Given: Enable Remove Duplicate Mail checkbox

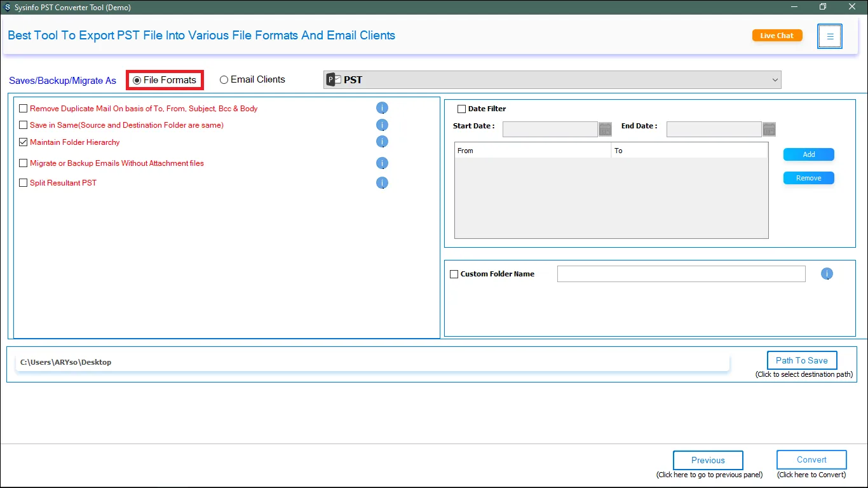Looking at the screenshot, I should pyautogui.click(x=24, y=109).
